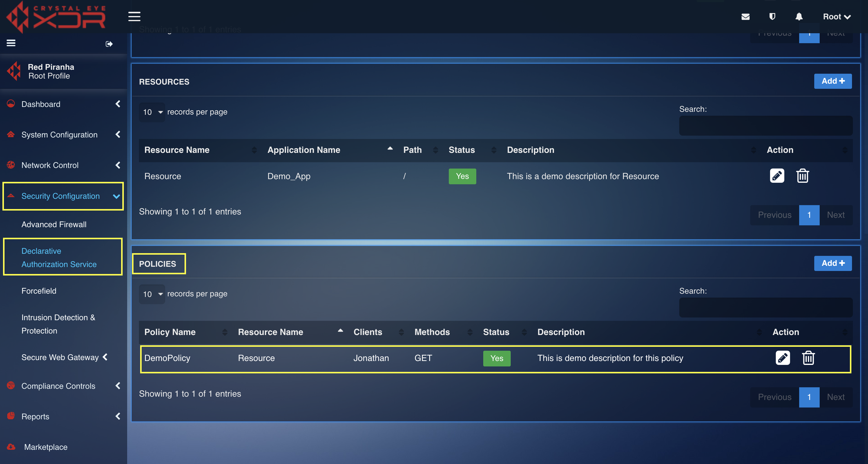Add a new policy with Add button
This screenshot has width=868, height=464.
click(833, 263)
